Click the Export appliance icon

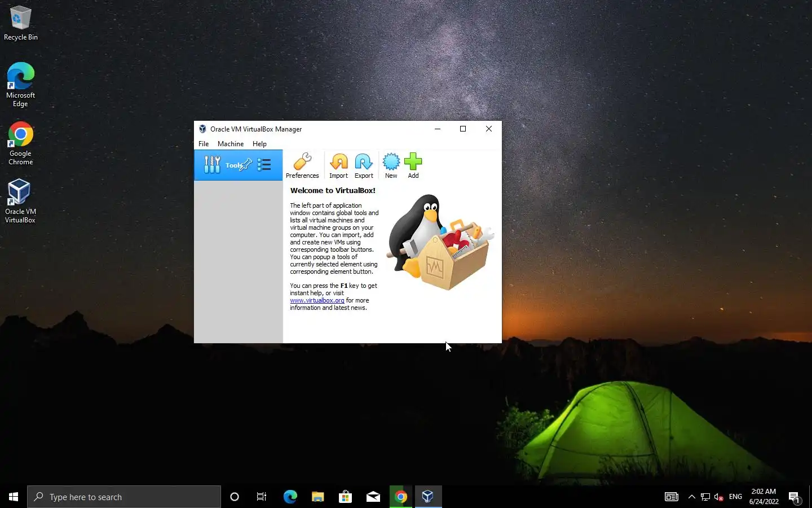(x=364, y=166)
